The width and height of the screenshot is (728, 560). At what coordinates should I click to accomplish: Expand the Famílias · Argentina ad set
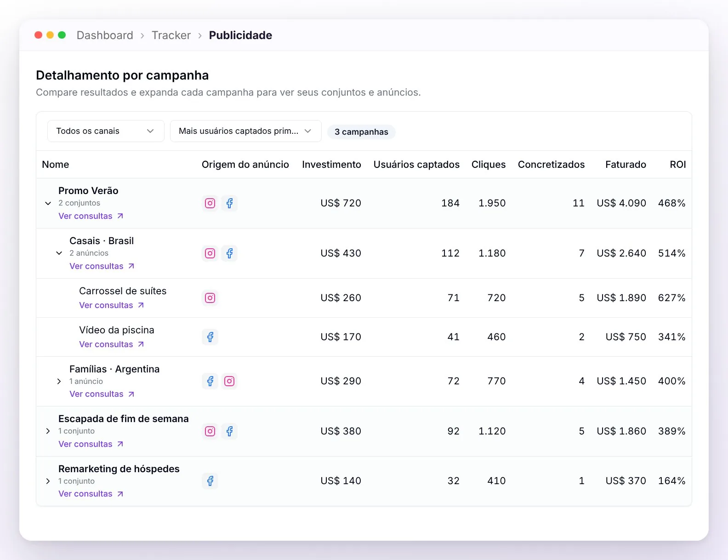pyautogui.click(x=59, y=381)
